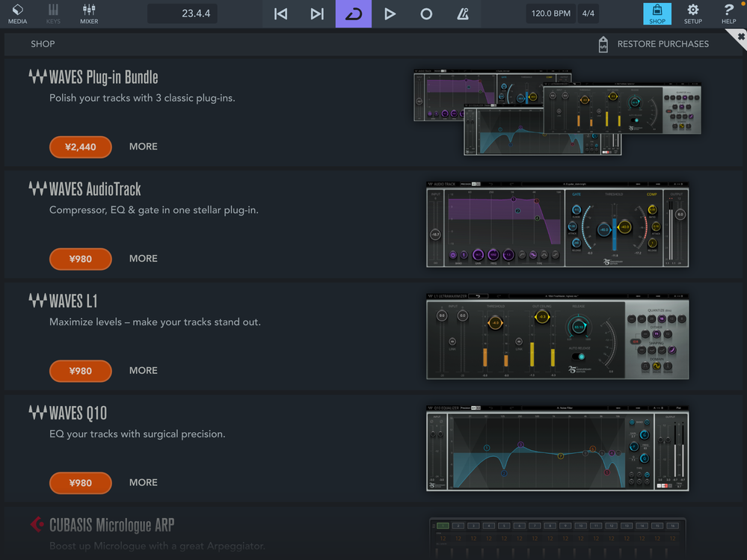Click the 120.0 BPM tempo field
This screenshot has width=747, height=560.
click(x=550, y=13)
